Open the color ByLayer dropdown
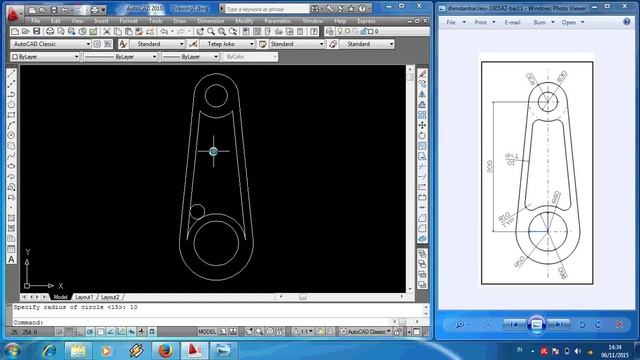The image size is (640, 360). [45, 57]
